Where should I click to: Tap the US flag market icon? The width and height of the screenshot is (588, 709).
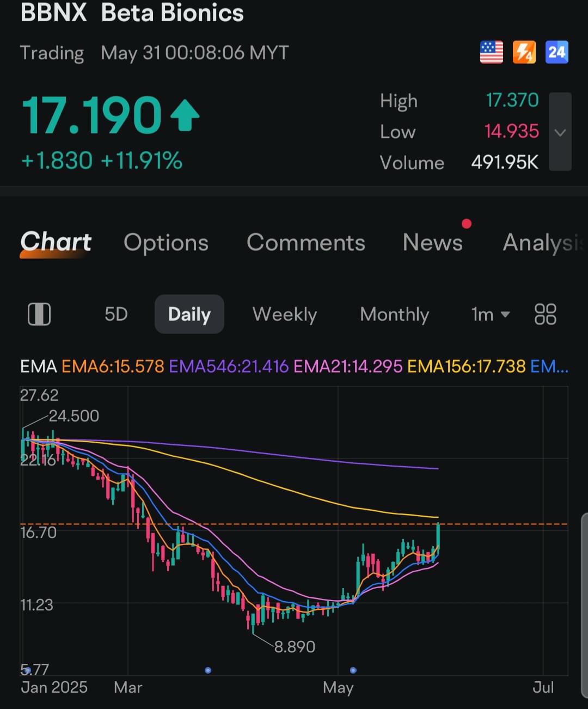(491, 52)
